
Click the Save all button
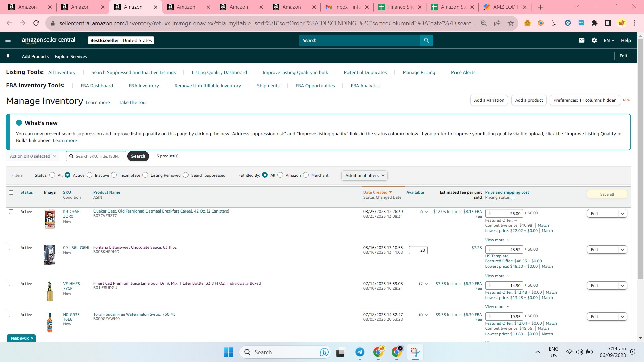point(607,194)
